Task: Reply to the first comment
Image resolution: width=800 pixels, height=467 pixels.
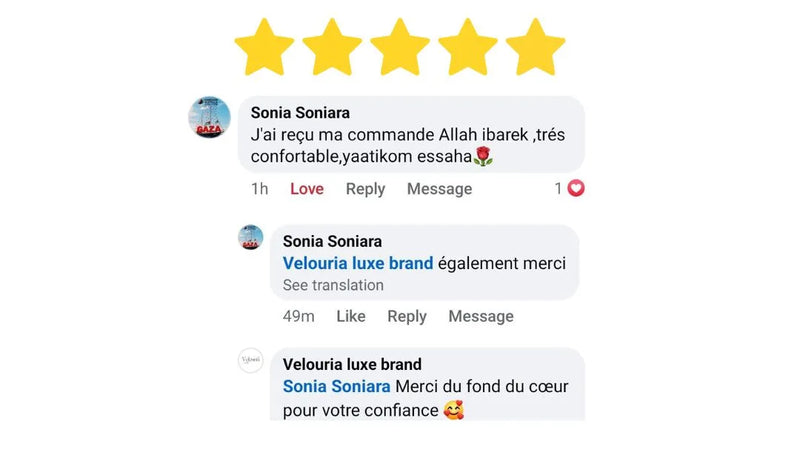Action: tap(365, 189)
